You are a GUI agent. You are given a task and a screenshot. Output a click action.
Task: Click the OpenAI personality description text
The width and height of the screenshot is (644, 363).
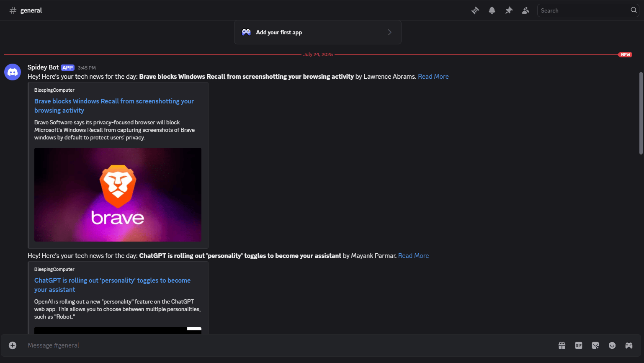point(117,309)
